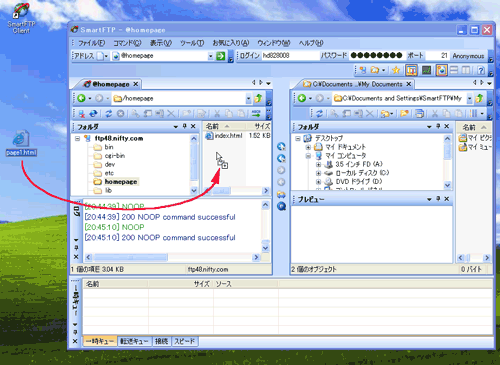500x365 pixels.
Task: Refresh the remote /homepage listing
Action: tap(109, 114)
